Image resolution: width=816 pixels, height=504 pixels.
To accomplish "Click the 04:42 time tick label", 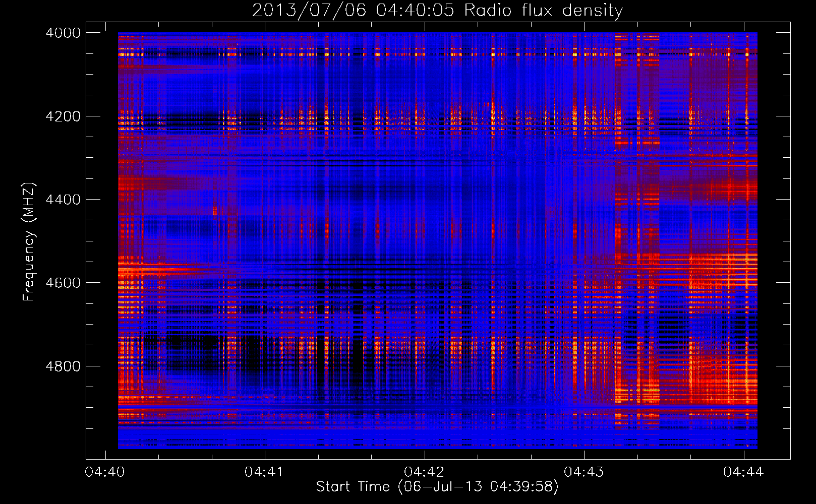I will [424, 472].
